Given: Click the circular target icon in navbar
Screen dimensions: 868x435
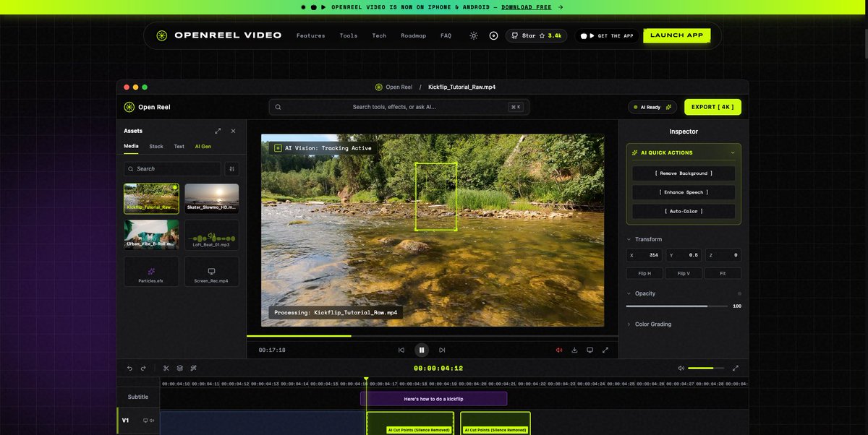Looking at the screenshot, I should [x=493, y=35].
